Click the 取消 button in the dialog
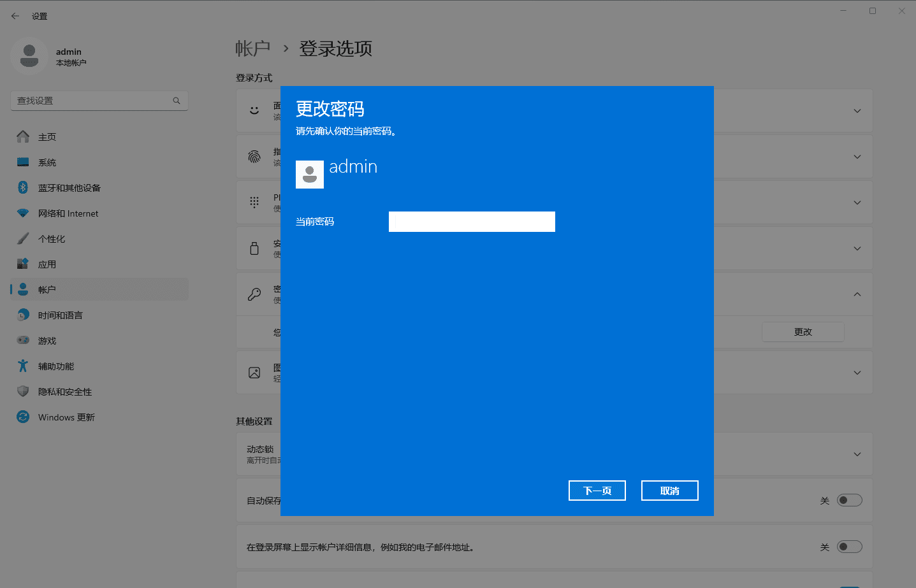916x588 pixels. 670,491
